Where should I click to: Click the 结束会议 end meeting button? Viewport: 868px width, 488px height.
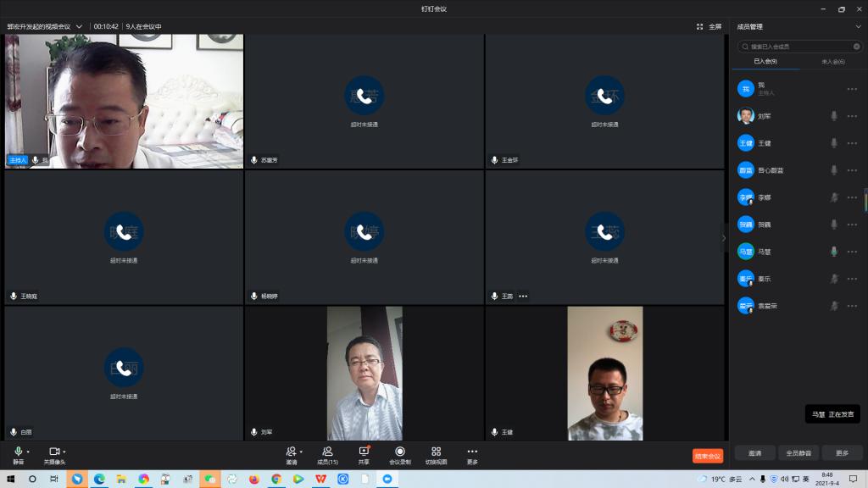point(707,456)
